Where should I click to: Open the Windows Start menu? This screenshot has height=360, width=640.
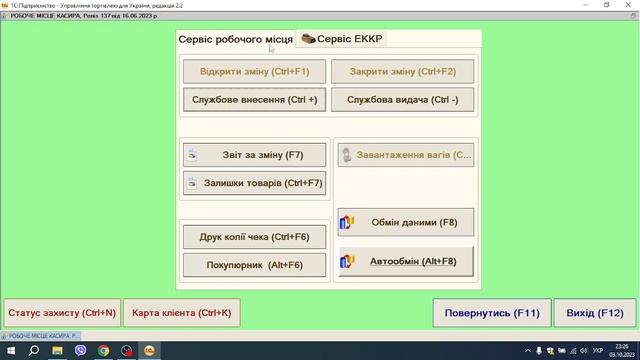point(11,351)
